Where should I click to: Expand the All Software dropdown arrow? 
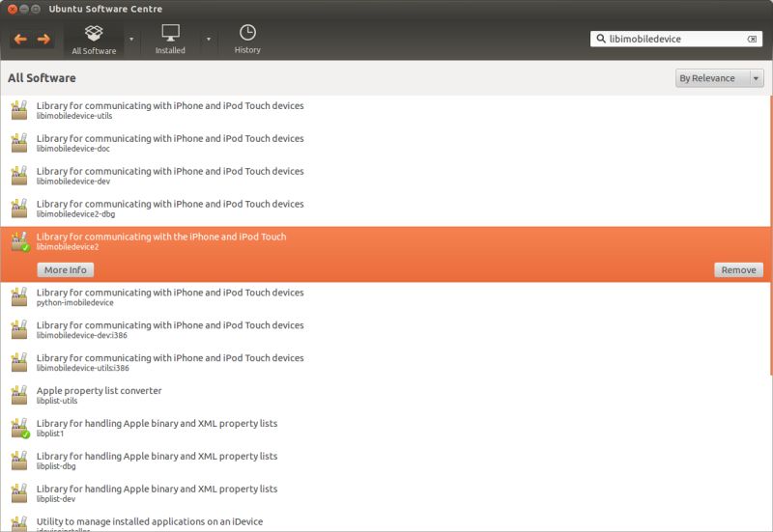tap(131, 39)
